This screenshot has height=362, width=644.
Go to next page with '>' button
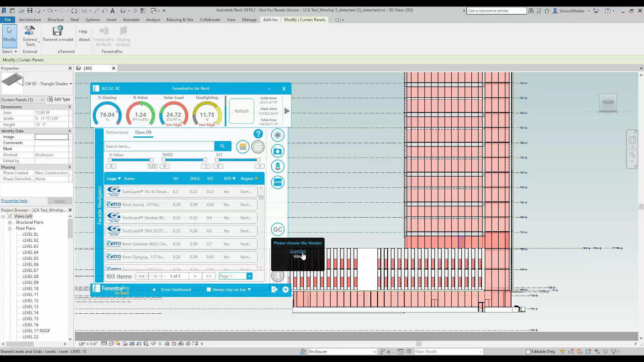pyautogui.click(x=195, y=276)
